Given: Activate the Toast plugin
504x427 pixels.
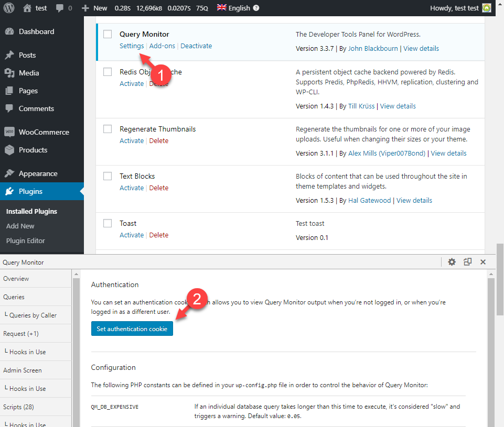Looking at the screenshot, I should (x=132, y=235).
